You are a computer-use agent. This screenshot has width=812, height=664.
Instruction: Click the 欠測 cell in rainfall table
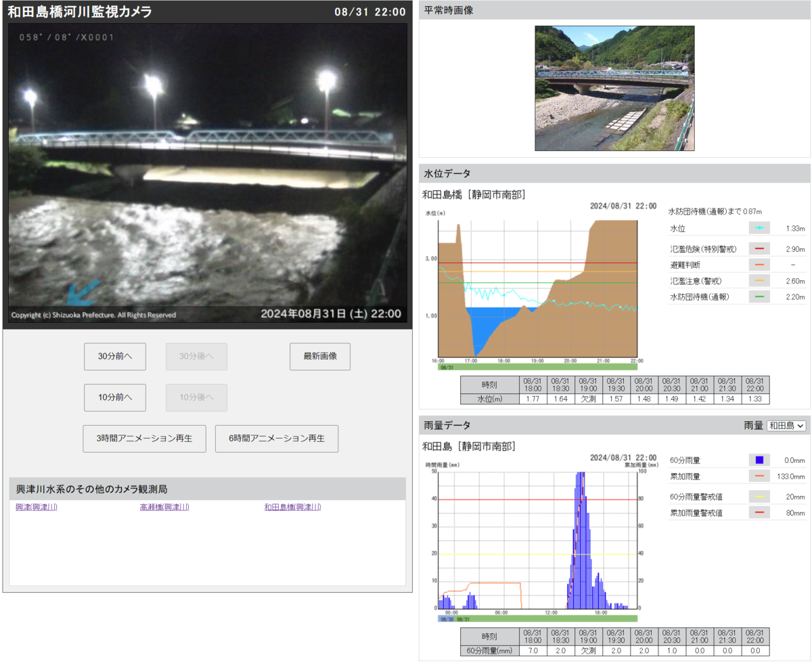tap(588, 650)
